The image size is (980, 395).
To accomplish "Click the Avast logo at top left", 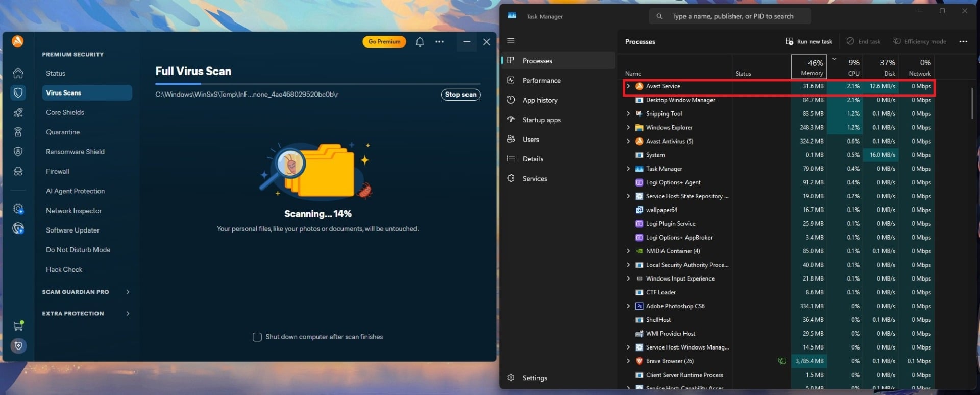I will click(18, 41).
